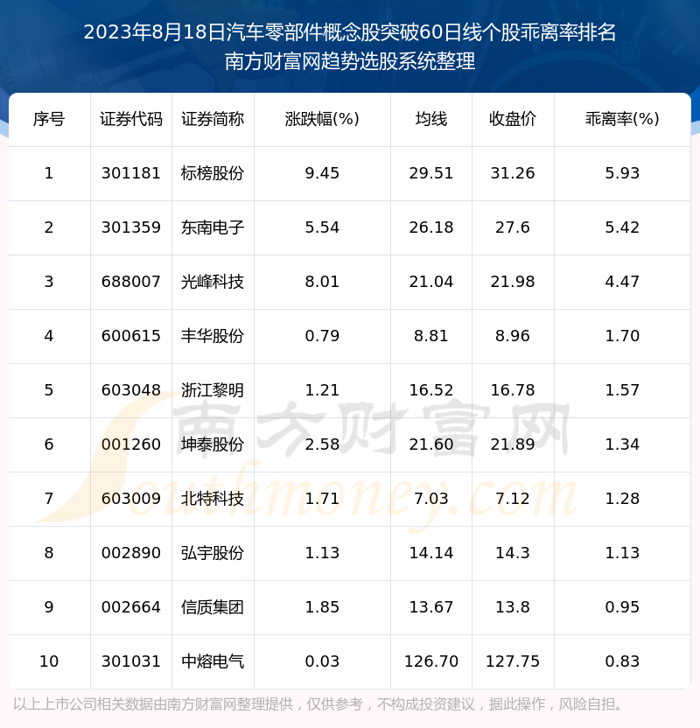Viewport: 700px width, 728px height.
Task: Select stock name 标榜股份
Action: click(x=213, y=173)
